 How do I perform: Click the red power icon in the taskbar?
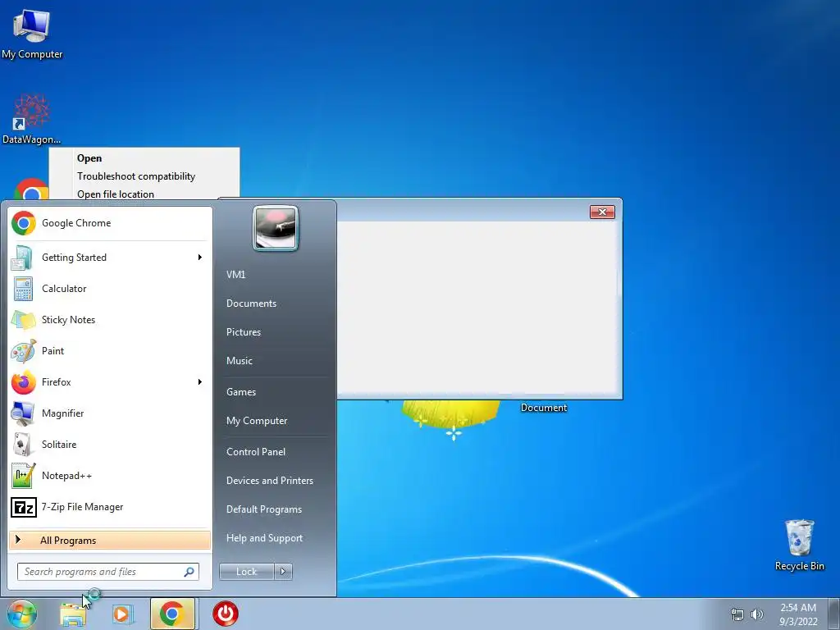226,614
